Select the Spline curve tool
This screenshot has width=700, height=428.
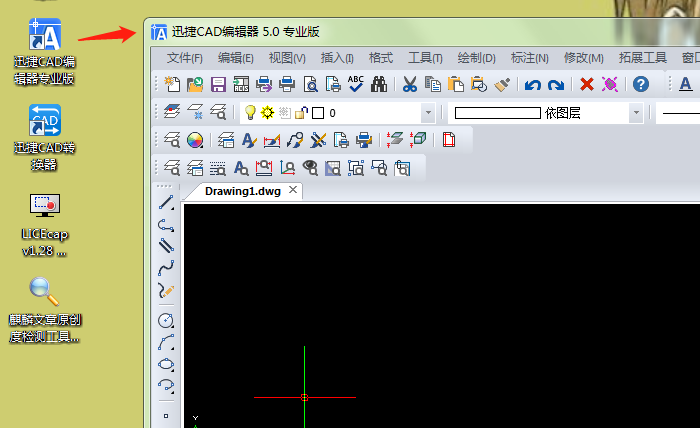click(166, 268)
